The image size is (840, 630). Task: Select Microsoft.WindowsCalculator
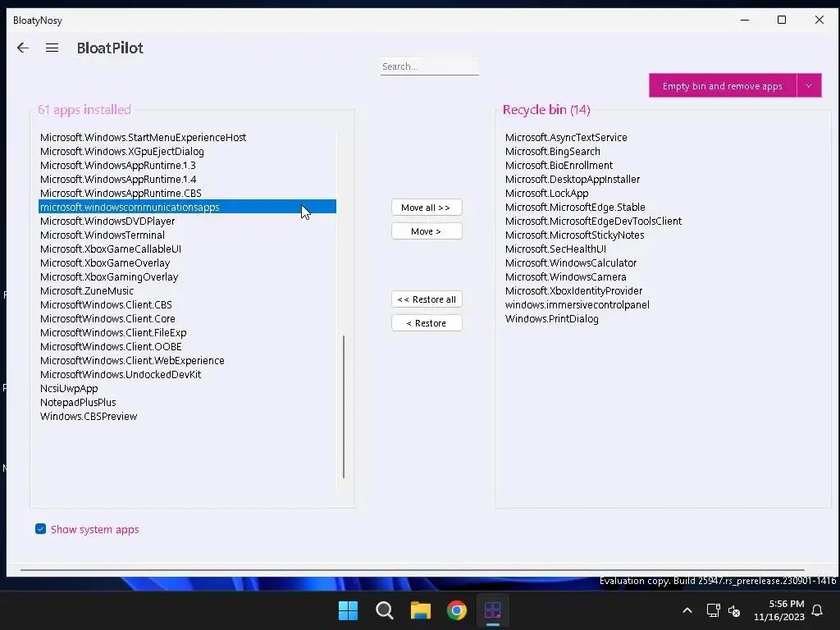[x=571, y=262]
